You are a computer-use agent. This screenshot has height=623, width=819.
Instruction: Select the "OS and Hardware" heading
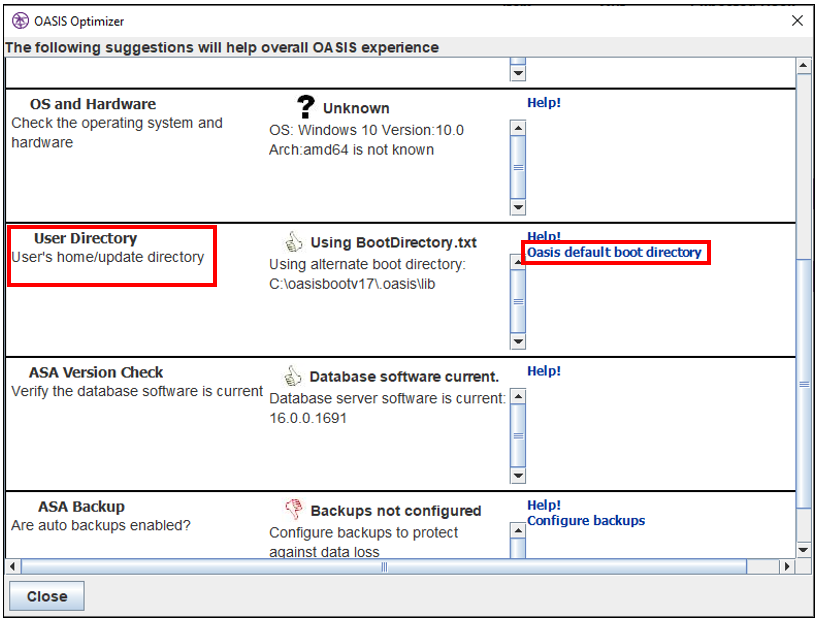tap(93, 104)
